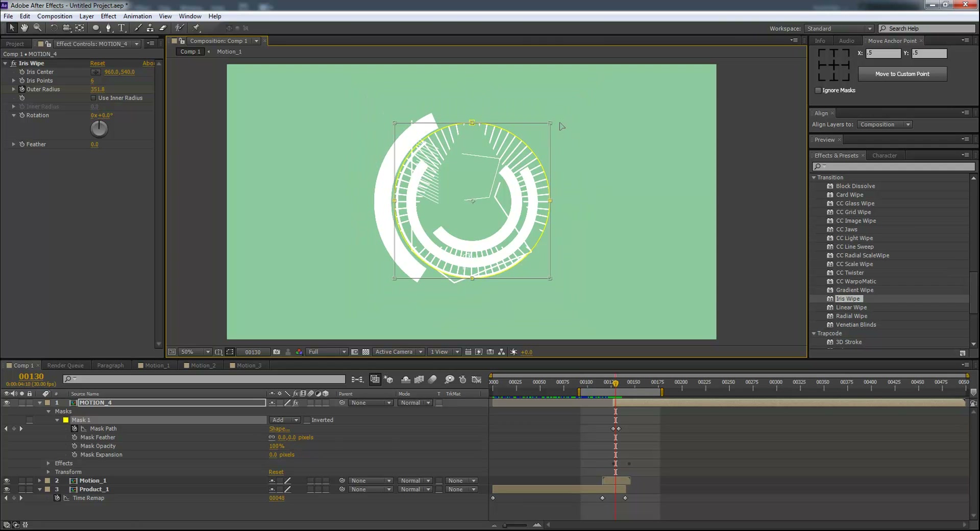Viewport: 980px width, 531px height.
Task: Open the Effect menu
Action: [108, 16]
